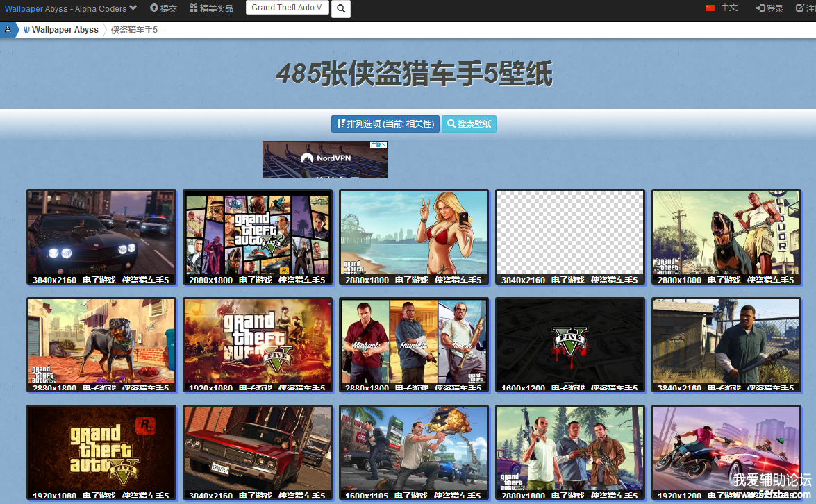816x504 pixels.
Task: Open the black muscle car police chase wallpaper
Action: (101, 237)
